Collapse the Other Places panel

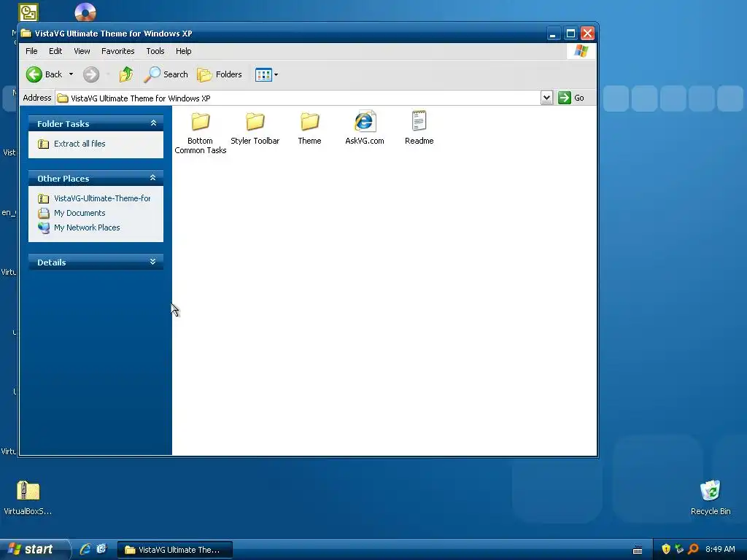pyautogui.click(x=153, y=178)
